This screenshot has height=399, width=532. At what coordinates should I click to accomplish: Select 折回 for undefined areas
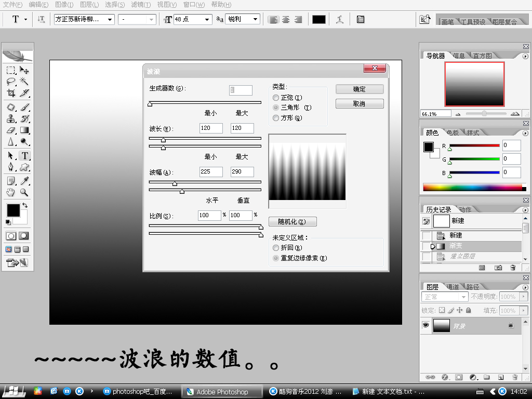tap(276, 248)
